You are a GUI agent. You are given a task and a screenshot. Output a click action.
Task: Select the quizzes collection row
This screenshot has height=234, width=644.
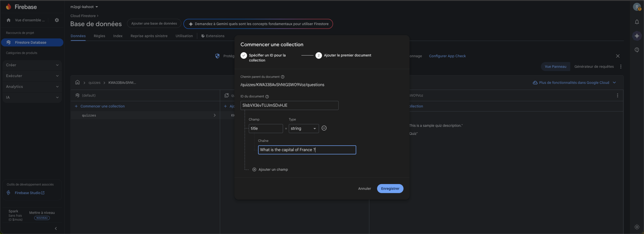[145, 115]
